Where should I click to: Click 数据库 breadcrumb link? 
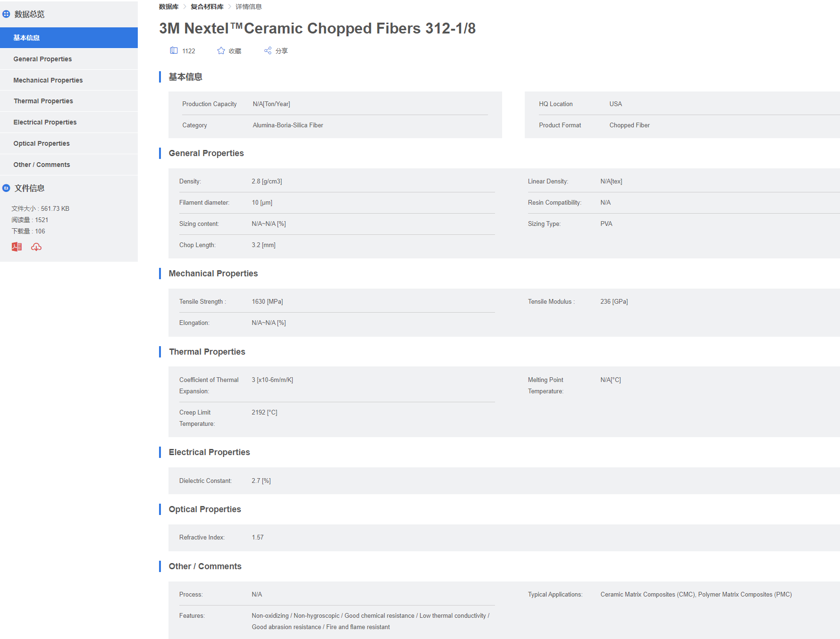click(168, 7)
